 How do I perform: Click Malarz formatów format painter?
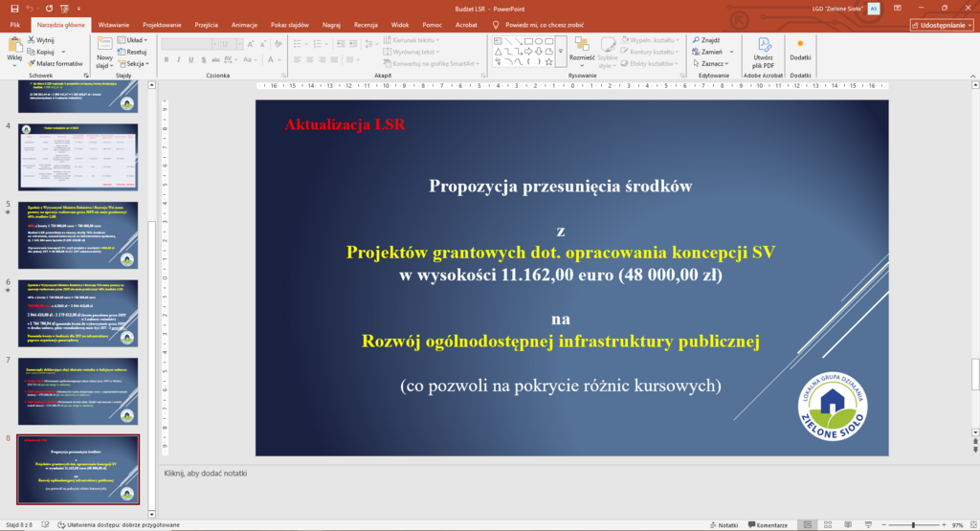click(57, 63)
